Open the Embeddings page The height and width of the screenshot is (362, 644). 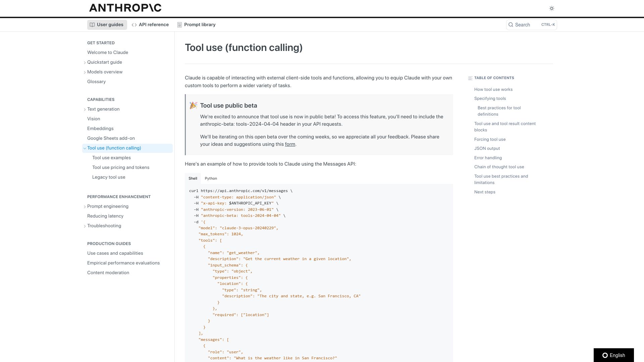(100, 129)
